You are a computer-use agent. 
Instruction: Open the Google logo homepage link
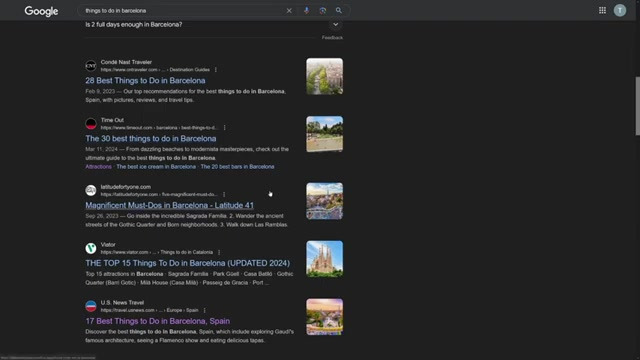pyautogui.click(x=41, y=11)
